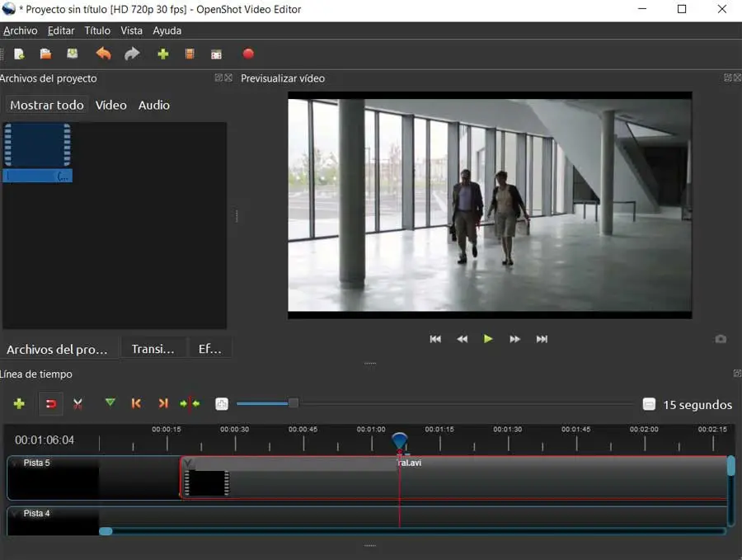Toggle timeline snapping magnet button

tap(51, 404)
